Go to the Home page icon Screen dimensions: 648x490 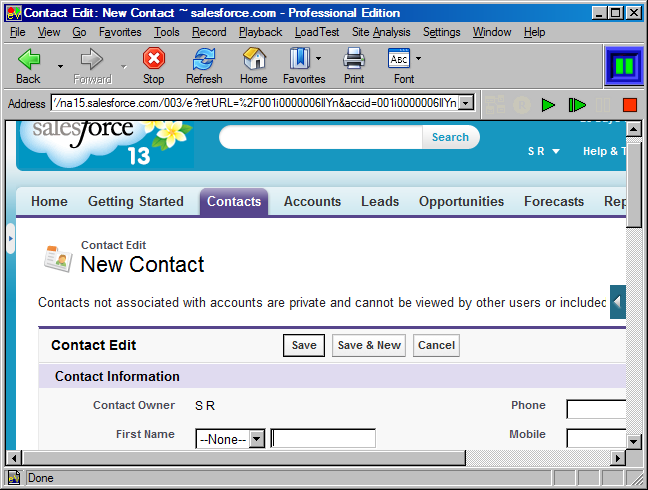coord(254,58)
